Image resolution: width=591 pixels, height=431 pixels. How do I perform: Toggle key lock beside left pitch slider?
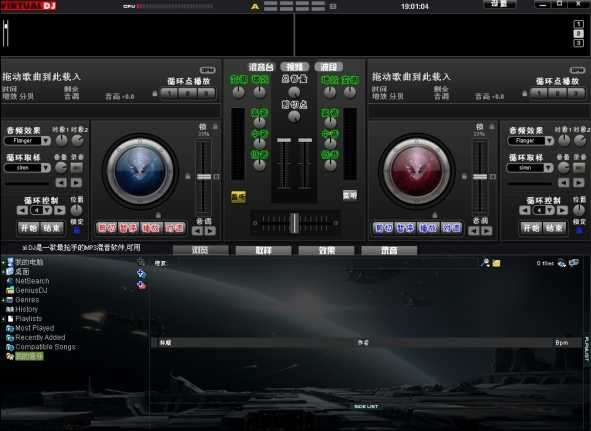coord(187,176)
